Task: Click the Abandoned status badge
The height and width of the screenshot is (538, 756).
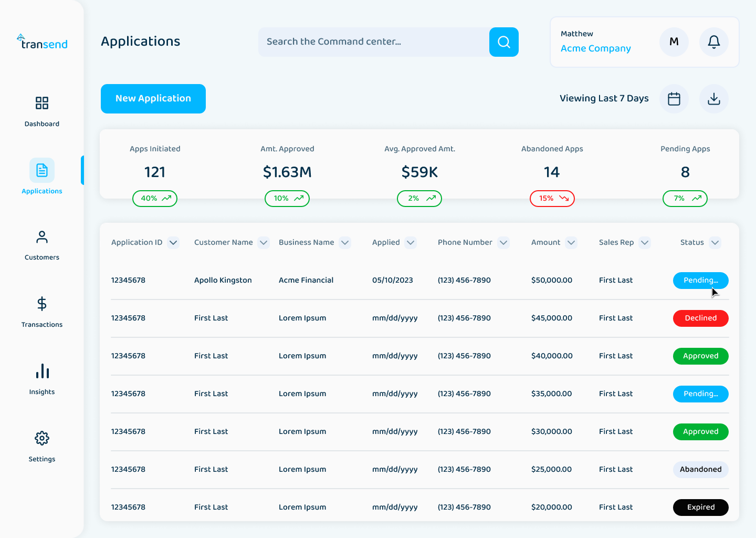Action: tap(701, 470)
